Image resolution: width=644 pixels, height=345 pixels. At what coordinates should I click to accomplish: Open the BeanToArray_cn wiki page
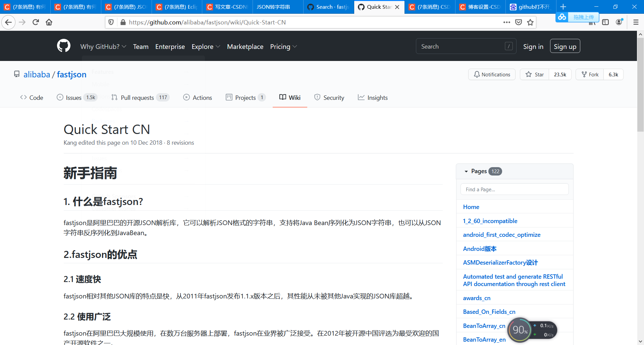[x=484, y=326]
